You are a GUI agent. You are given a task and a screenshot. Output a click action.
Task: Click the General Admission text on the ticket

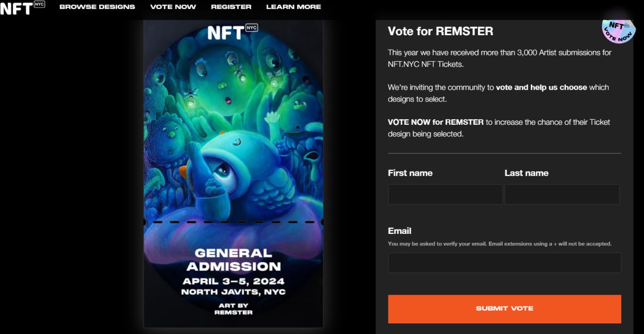[233, 260]
